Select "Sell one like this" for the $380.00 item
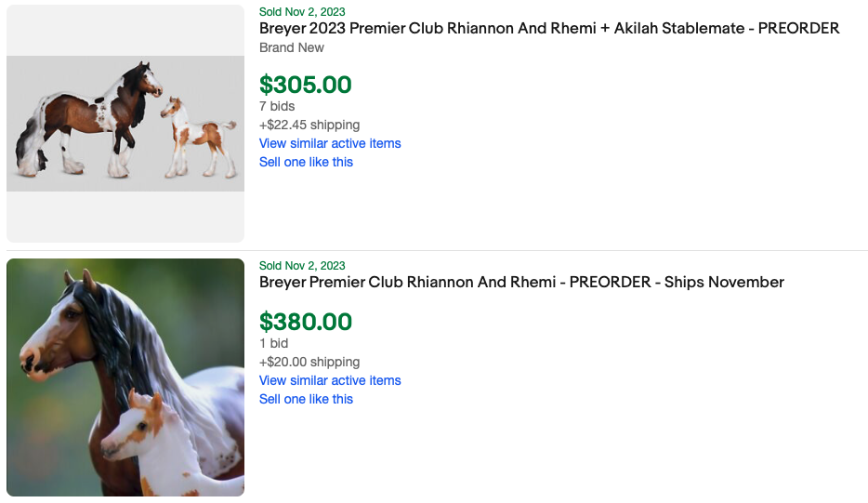The image size is (868, 503). click(306, 399)
